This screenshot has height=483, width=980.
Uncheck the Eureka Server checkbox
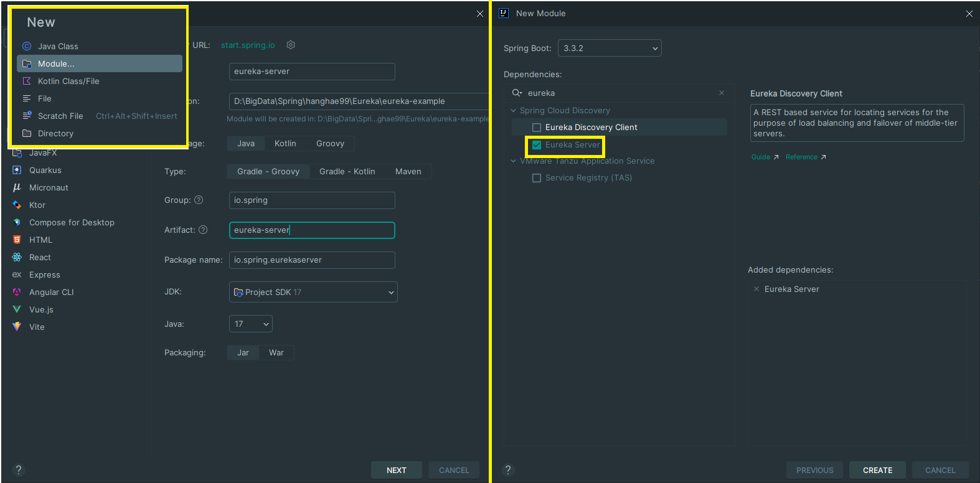pyautogui.click(x=537, y=145)
